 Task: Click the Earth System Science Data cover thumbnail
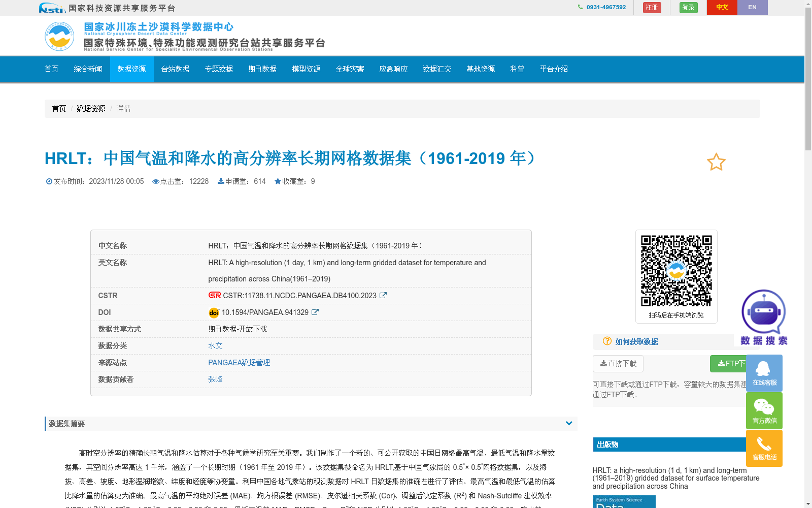(624, 502)
